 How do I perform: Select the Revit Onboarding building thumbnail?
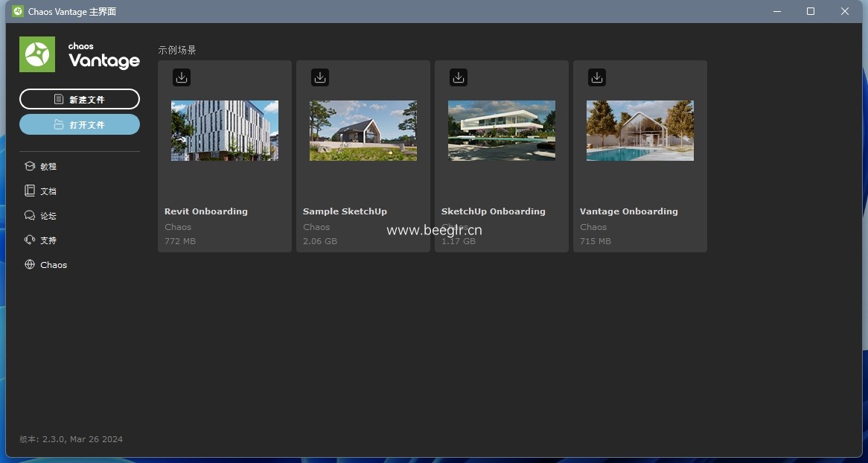tap(225, 131)
